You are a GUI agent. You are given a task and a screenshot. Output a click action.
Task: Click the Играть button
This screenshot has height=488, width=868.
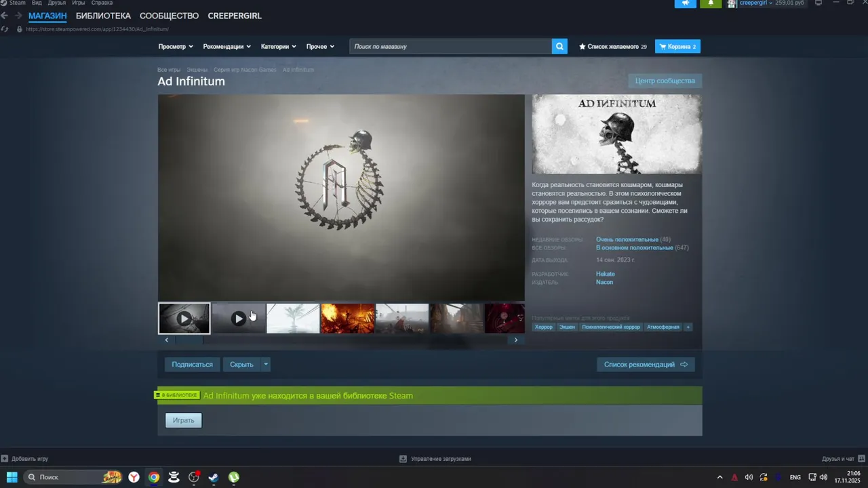coord(183,420)
